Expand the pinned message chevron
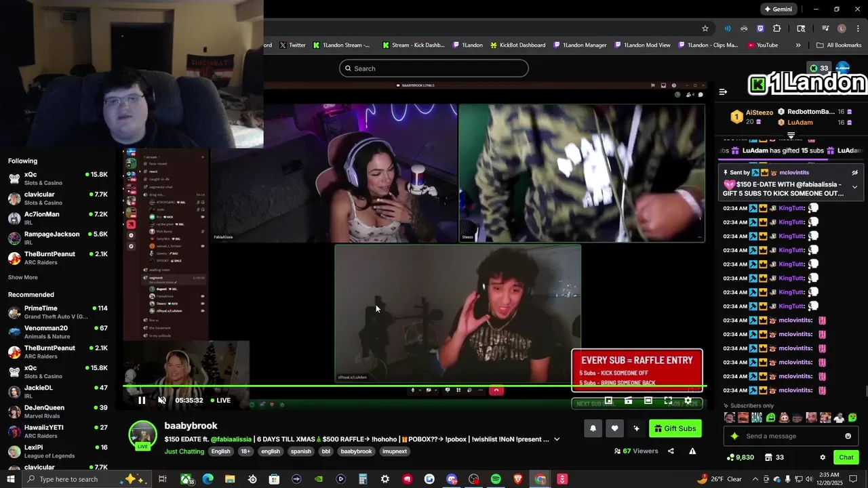The height and width of the screenshot is (488, 868). tap(854, 187)
